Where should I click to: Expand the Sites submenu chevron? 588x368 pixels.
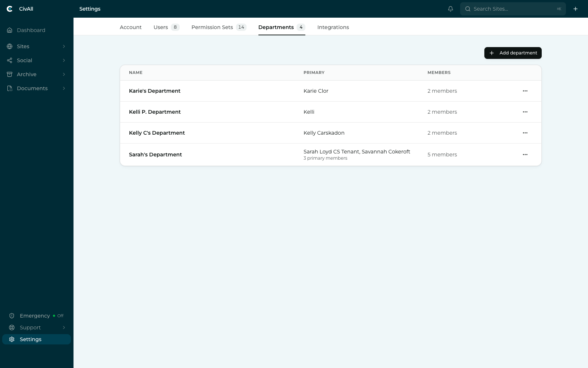click(64, 46)
